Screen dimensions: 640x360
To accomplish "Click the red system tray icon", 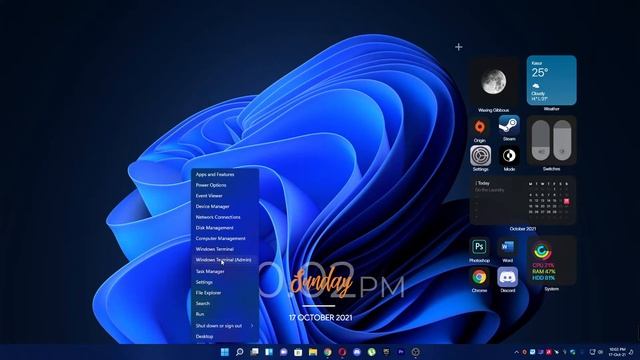I will pyautogui.click(x=549, y=352).
